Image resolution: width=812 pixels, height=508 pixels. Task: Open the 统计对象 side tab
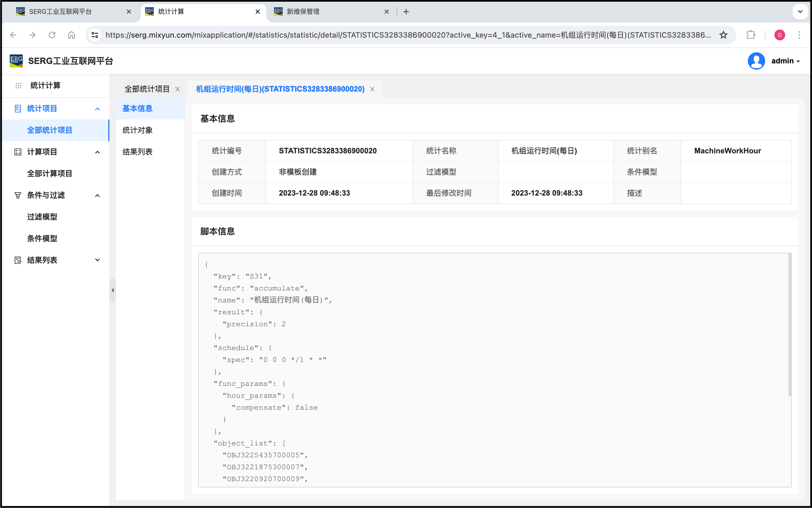(x=137, y=130)
